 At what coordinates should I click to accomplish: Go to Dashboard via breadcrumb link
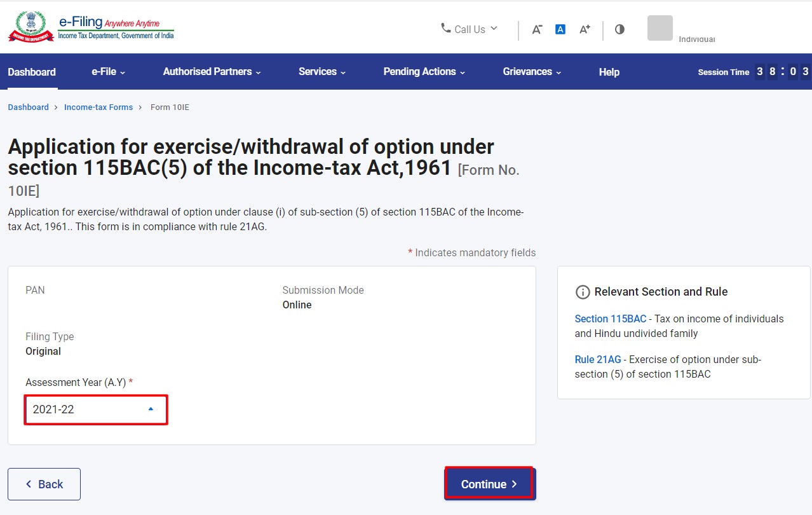(28, 107)
